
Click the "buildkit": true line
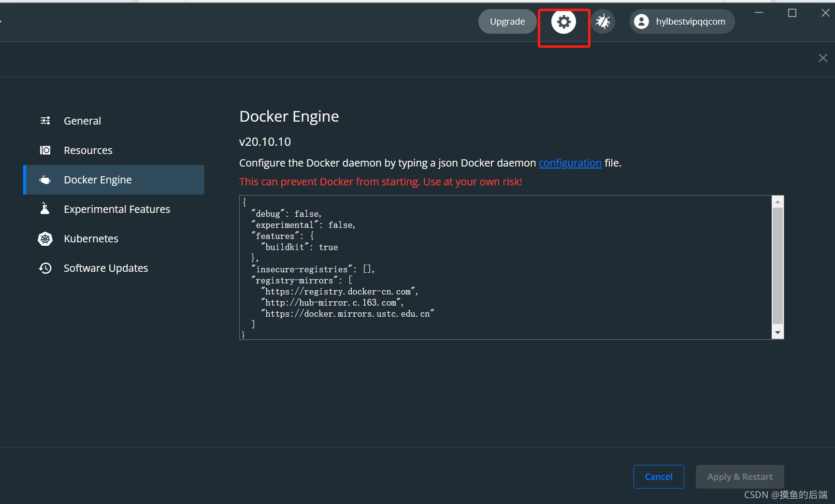tap(299, 247)
